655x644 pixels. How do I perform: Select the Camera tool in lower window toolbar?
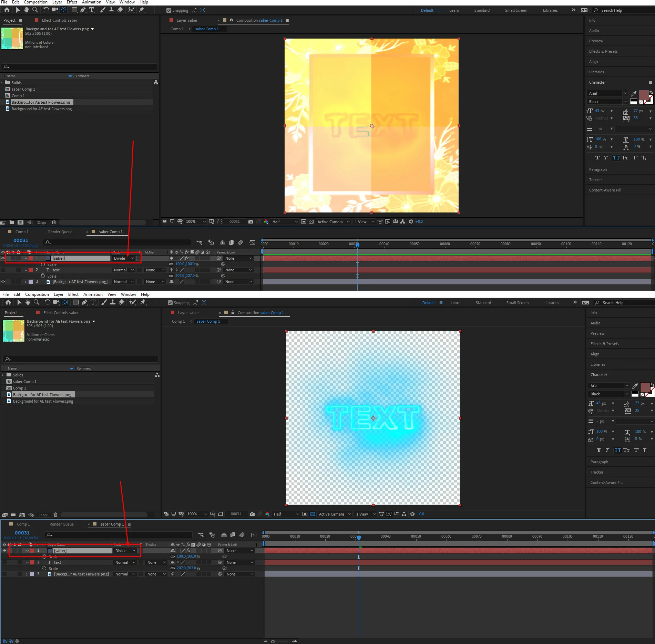click(56, 302)
